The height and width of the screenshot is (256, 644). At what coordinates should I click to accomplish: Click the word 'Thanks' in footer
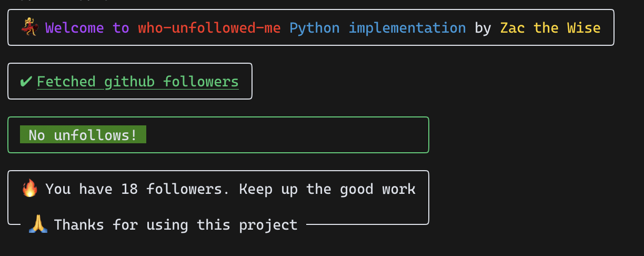coord(78,225)
